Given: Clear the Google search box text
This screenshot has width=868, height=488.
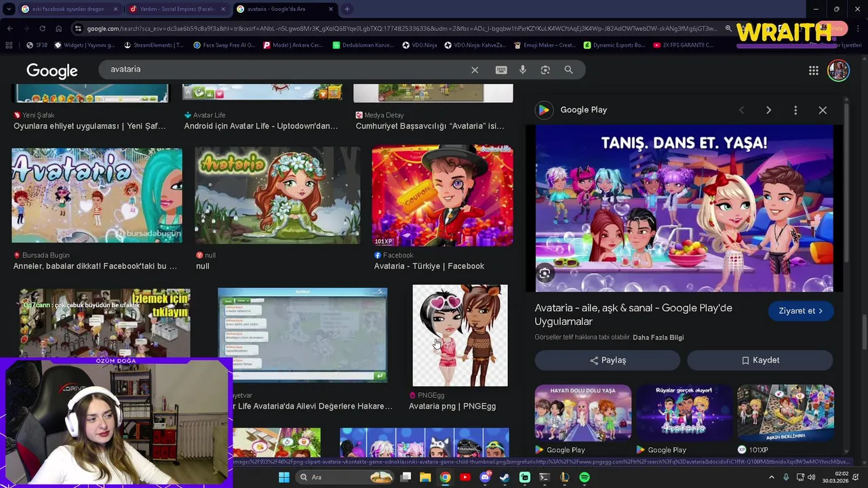Looking at the screenshot, I should [x=475, y=70].
